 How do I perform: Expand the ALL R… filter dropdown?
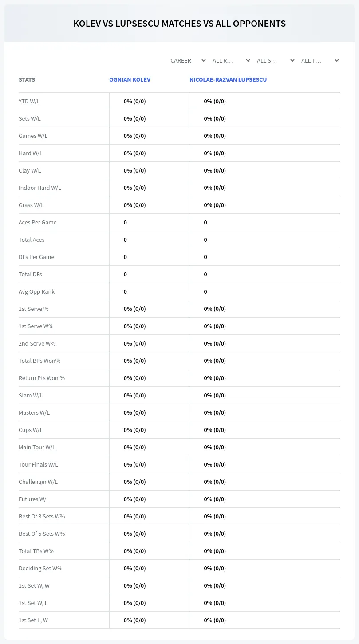pyautogui.click(x=231, y=61)
